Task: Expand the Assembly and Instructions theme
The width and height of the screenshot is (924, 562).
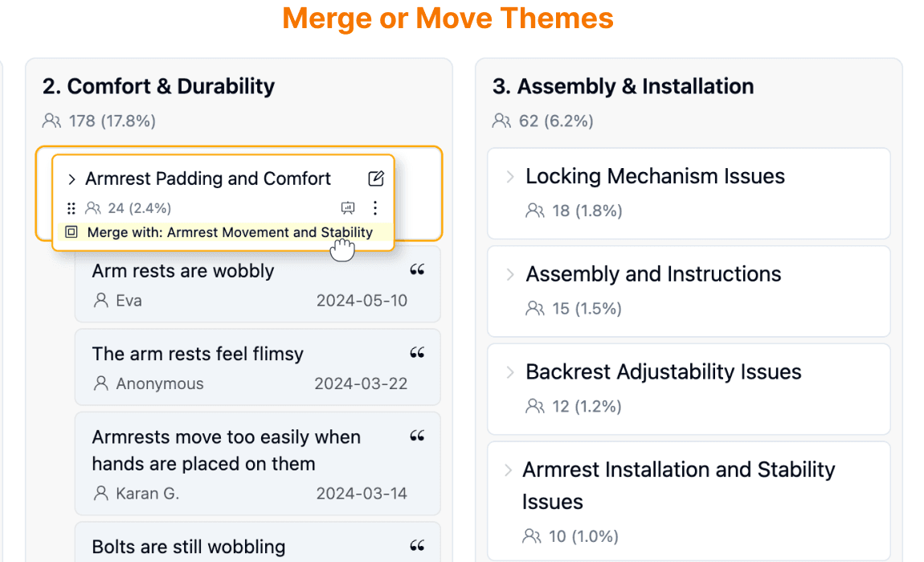Action: tap(509, 274)
